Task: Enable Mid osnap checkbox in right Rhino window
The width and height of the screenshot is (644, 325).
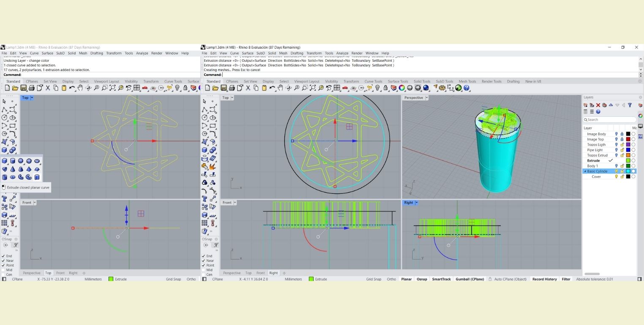Action: [204, 270]
